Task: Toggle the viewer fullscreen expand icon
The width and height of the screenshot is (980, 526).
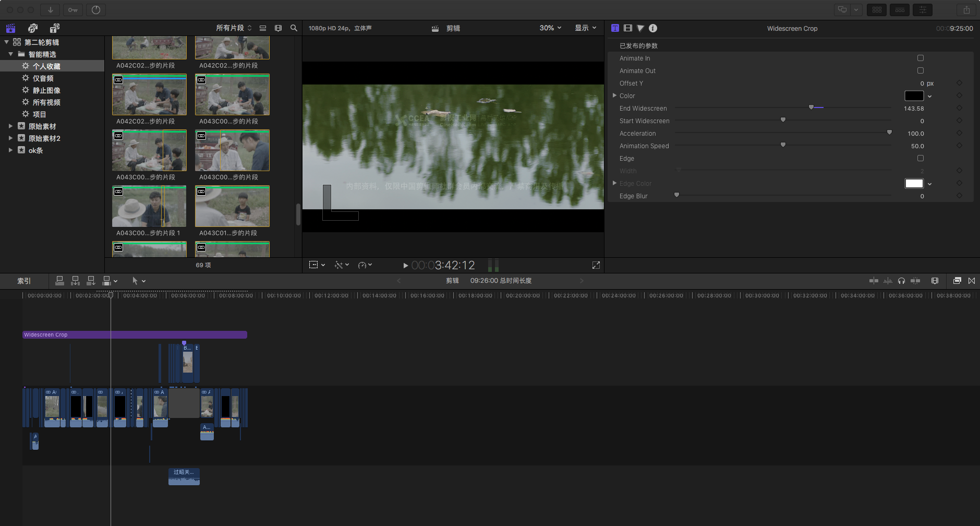Action: click(596, 265)
